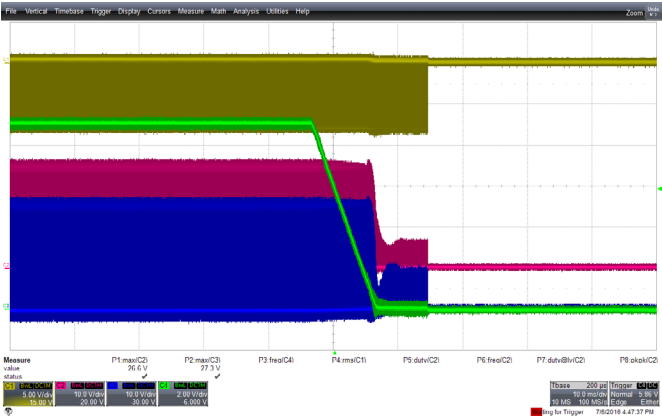Open the Tbase timebase descriptor box

pyautogui.click(x=579, y=394)
